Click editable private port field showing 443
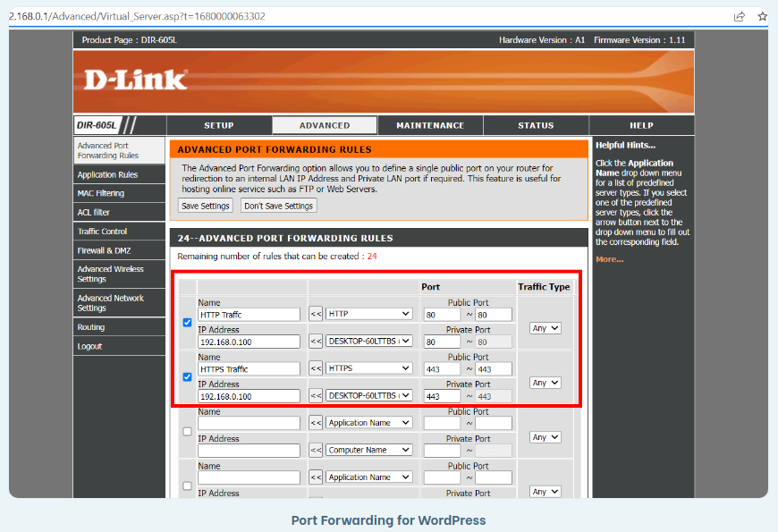The height and width of the screenshot is (532, 778). click(442, 396)
